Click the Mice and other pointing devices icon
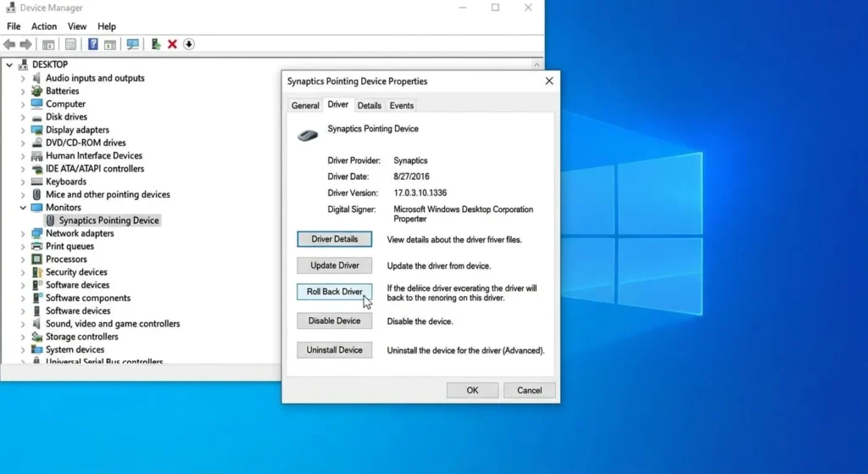This screenshot has height=474, width=868. coord(36,194)
